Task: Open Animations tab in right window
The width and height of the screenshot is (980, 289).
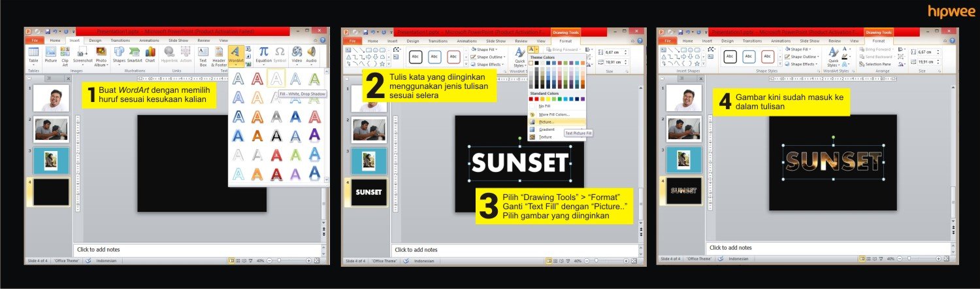Action: click(x=781, y=41)
